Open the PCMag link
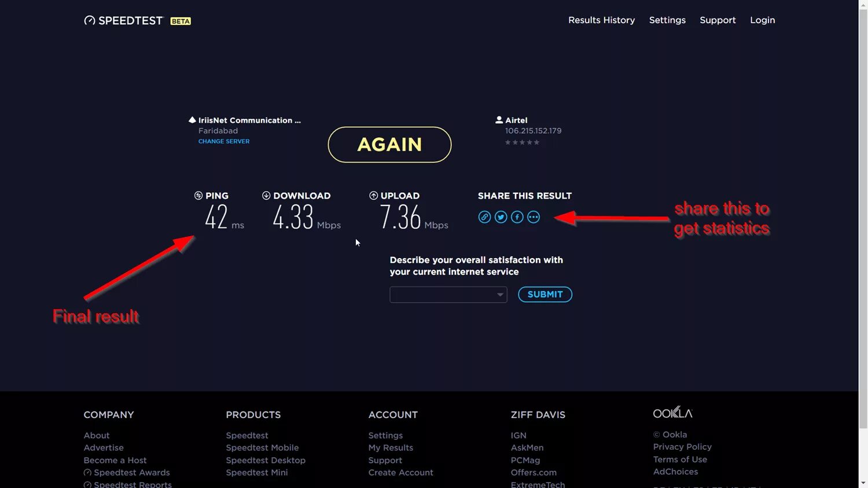 525,460
